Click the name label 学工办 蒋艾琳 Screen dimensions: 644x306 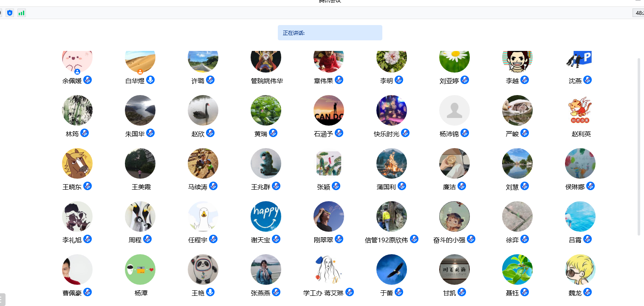point(323,293)
